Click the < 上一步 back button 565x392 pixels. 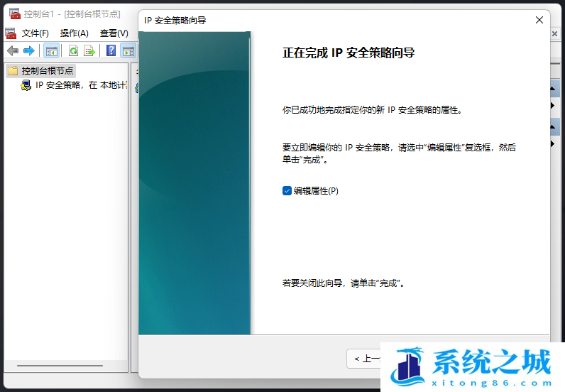[364, 359]
